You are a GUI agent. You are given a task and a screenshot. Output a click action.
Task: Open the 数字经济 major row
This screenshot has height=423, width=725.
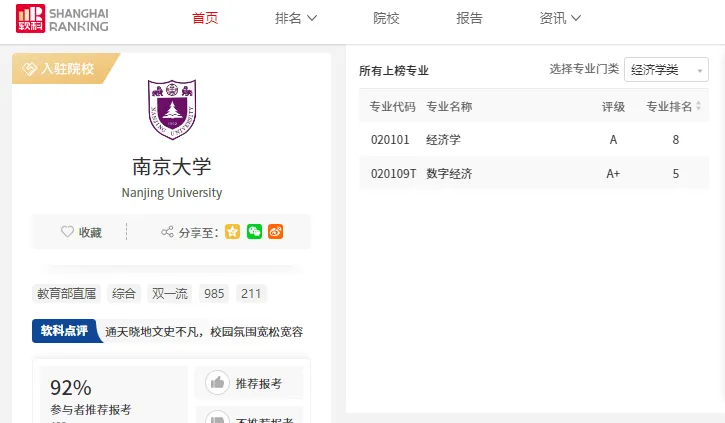(x=534, y=173)
